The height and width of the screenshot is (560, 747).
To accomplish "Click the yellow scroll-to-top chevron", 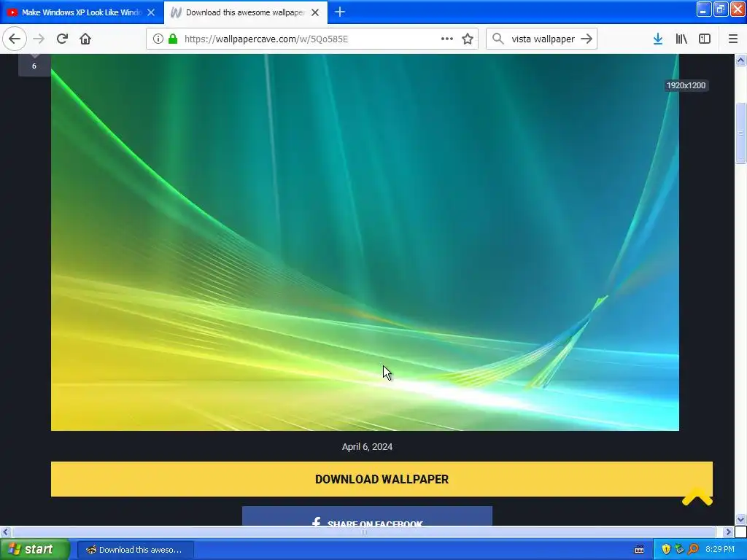I will coord(697,496).
